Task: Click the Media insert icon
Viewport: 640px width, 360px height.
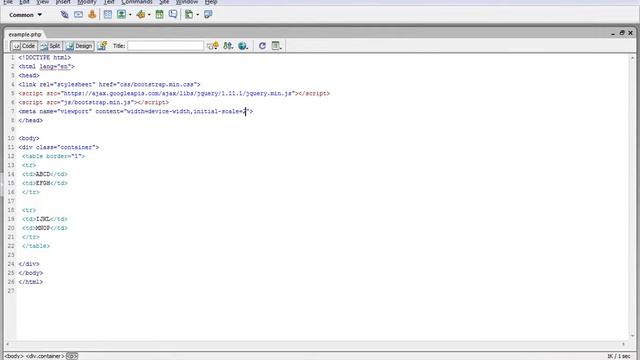Action: tap(140, 15)
